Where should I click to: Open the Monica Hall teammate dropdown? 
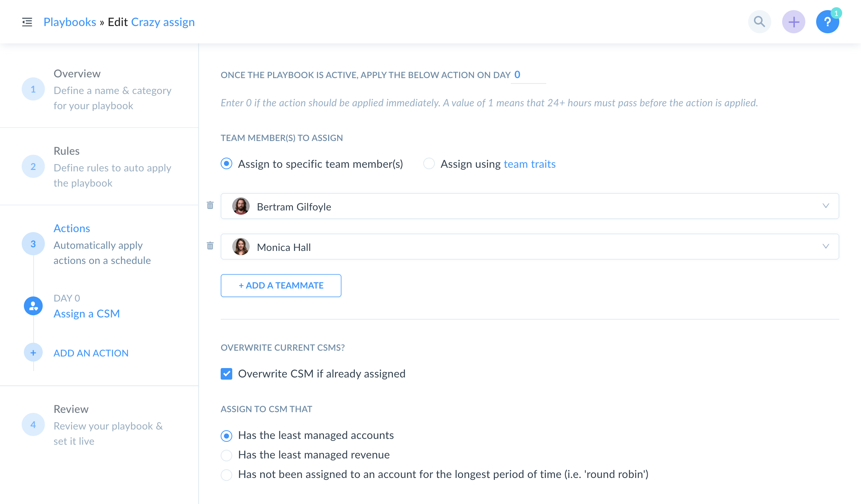point(826,246)
